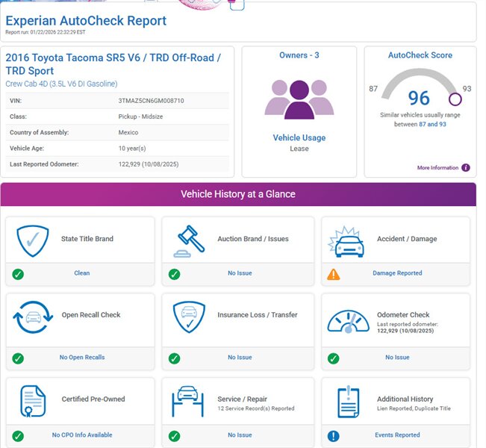Open the Events Reported link
This screenshot has width=486, height=448.
[397, 435]
